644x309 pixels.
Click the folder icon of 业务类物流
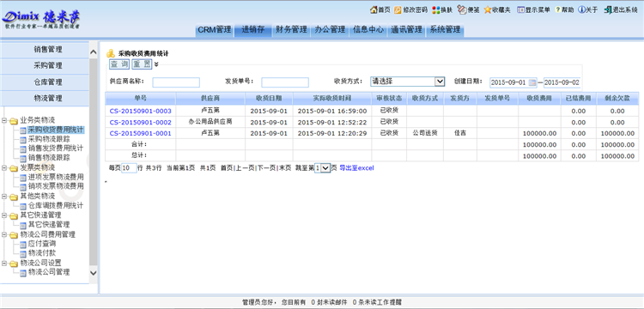click(14, 121)
